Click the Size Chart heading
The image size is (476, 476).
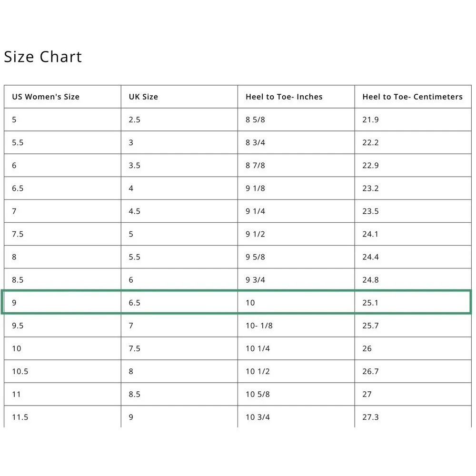tap(43, 57)
